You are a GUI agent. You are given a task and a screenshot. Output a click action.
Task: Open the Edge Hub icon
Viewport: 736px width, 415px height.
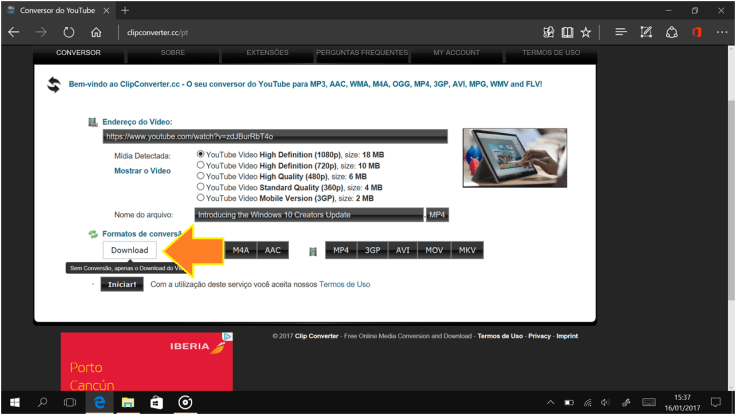coord(621,32)
